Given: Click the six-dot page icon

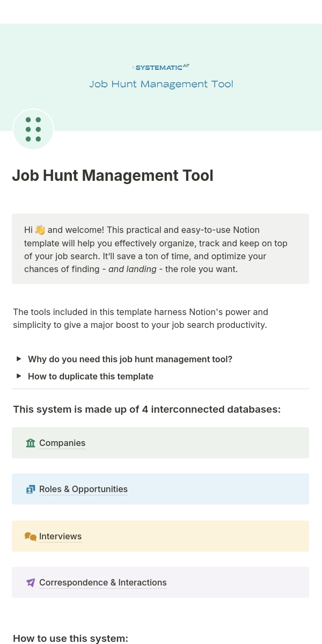Looking at the screenshot, I should coord(33,129).
